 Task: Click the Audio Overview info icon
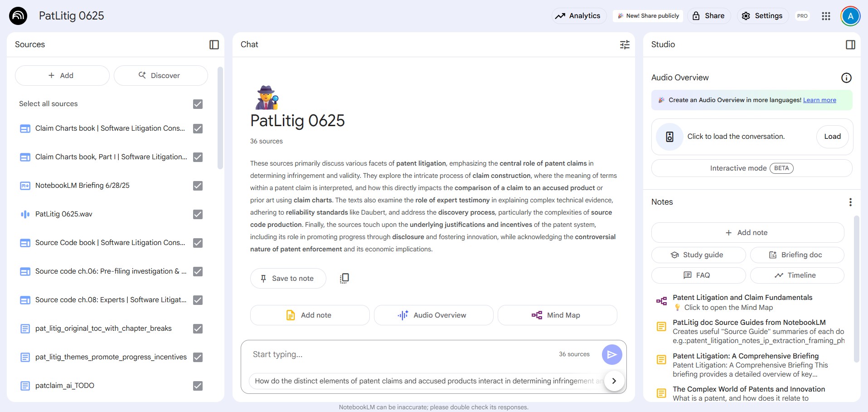point(846,78)
